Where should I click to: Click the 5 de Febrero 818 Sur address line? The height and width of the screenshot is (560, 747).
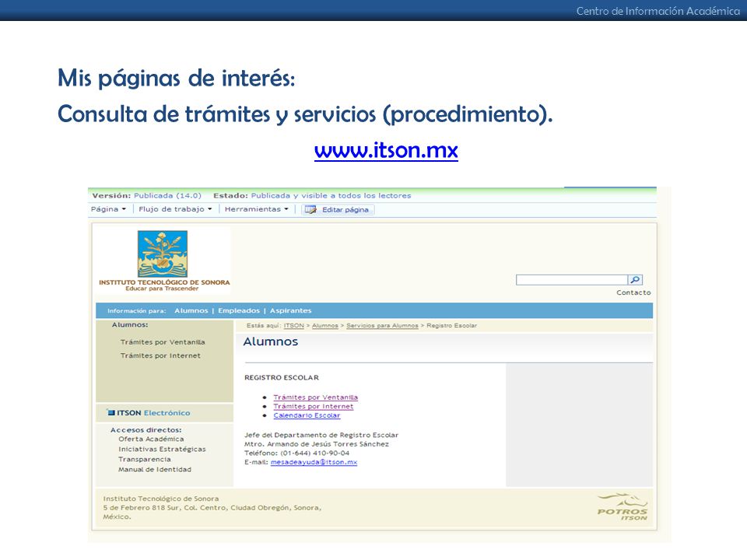click(x=212, y=508)
